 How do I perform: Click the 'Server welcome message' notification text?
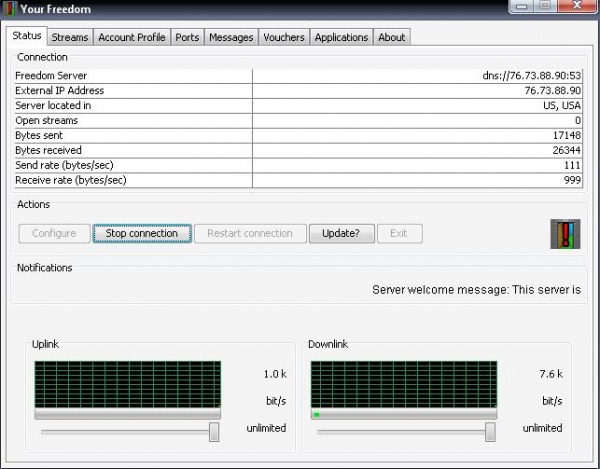coord(476,290)
